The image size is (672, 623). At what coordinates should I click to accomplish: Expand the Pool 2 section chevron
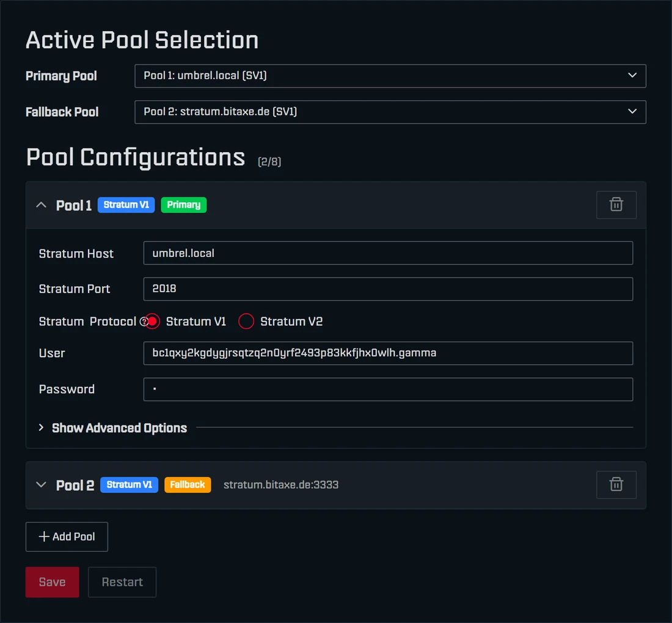pos(41,485)
